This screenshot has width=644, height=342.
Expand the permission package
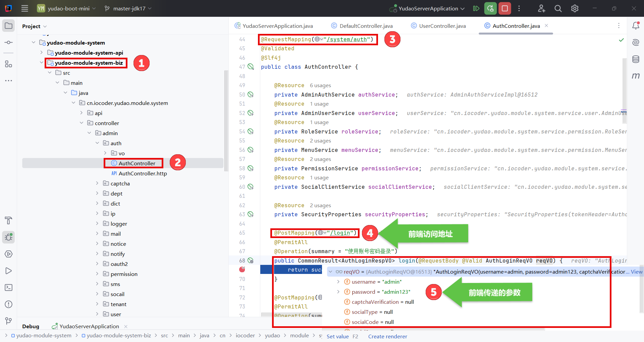(x=97, y=274)
